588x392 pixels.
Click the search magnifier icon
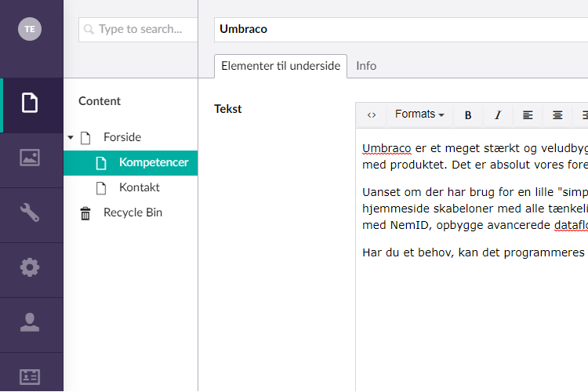pos(89,29)
